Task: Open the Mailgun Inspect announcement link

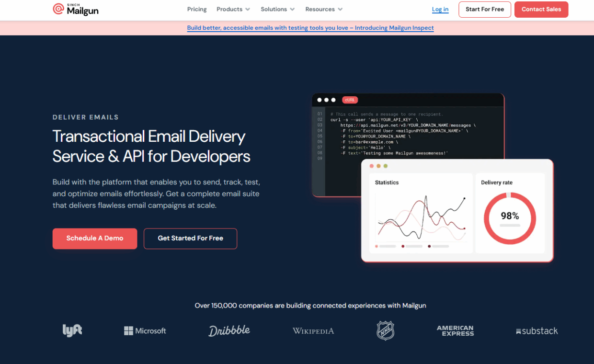Action: click(310, 28)
